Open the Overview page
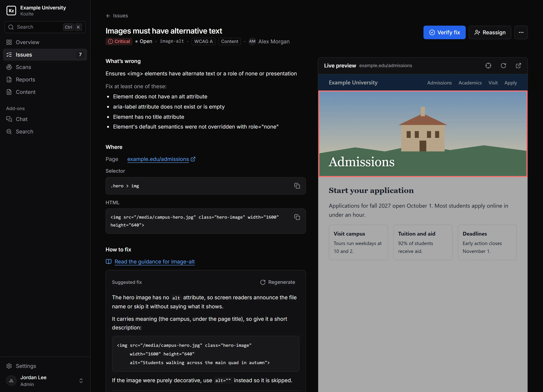The width and height of the screenshot is (543, 392). 45,42
